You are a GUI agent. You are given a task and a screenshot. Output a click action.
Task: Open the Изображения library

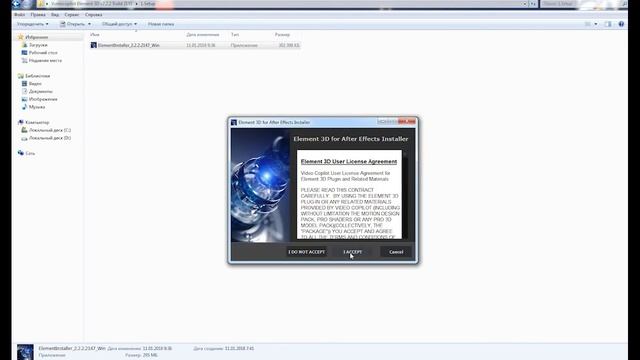point(43,99)
